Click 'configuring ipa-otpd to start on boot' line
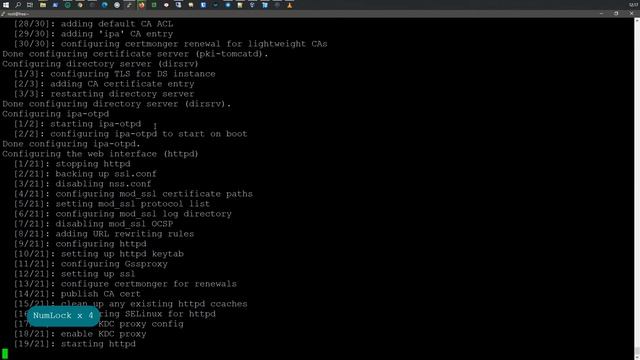The width and height of the screenshot is (640, 360). (131, 134)
